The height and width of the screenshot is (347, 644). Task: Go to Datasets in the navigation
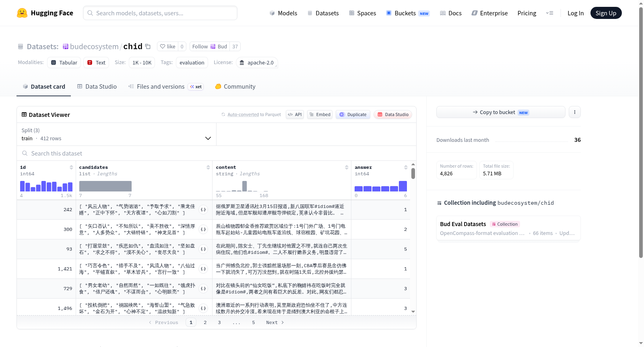[323, 13]
